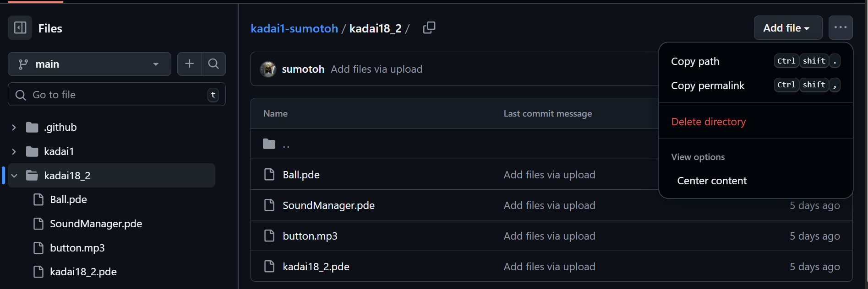The image size is (868, 289).
Task: Open the Add file dropdown
Action: click(x=787, y=28)
